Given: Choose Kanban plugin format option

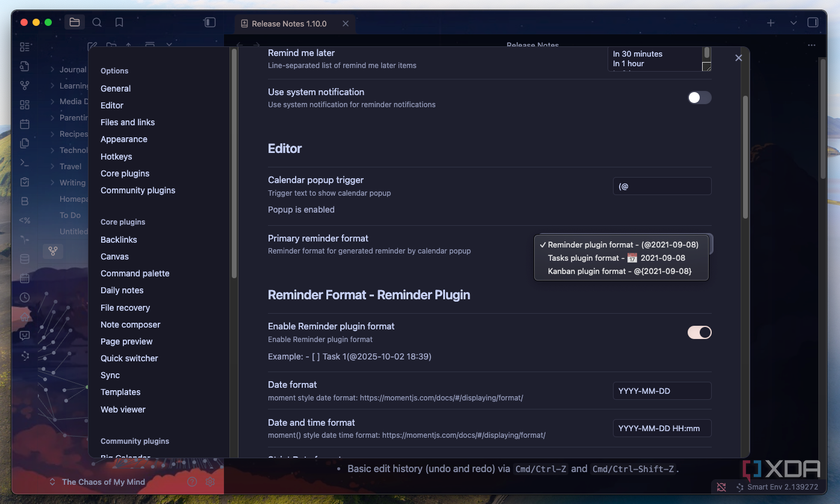Looking at the screenshot, I should coord(621,271).
